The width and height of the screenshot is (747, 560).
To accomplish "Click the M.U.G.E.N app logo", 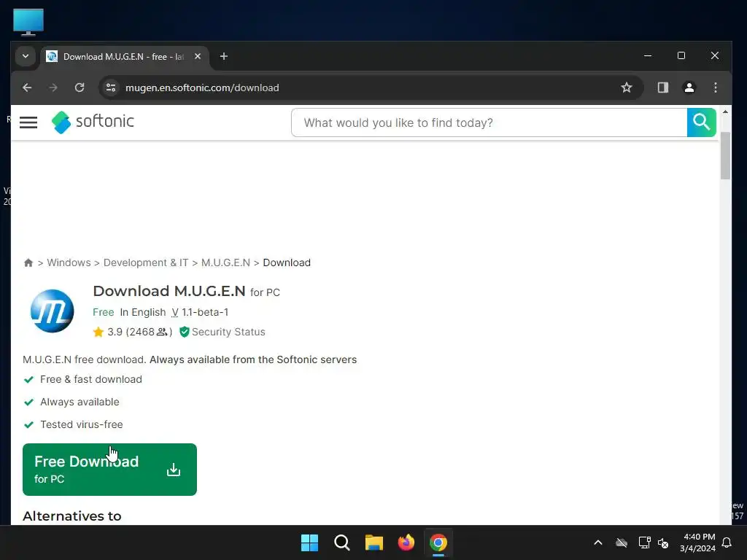I will pyautogui.click(x=52, y=311).
